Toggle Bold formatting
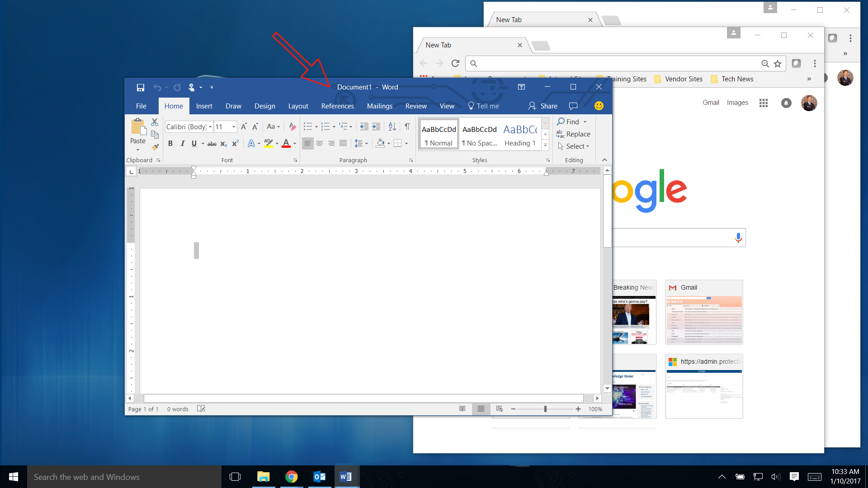The width and height of the screenshot is (868, 488). click(170, 144)
